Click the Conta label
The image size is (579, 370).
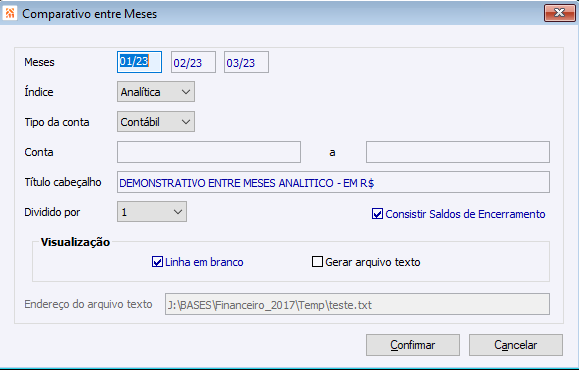point(38,152)
